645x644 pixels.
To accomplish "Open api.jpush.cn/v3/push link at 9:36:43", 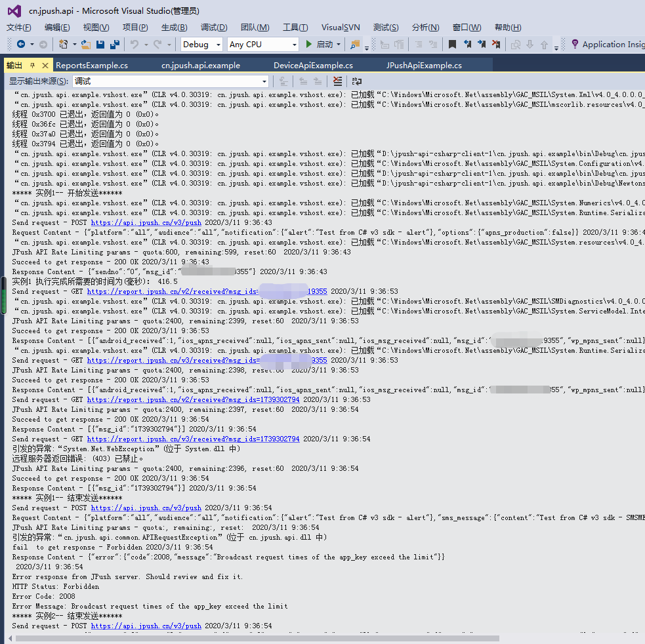I will pyautogui.click(x=146, y=222).
